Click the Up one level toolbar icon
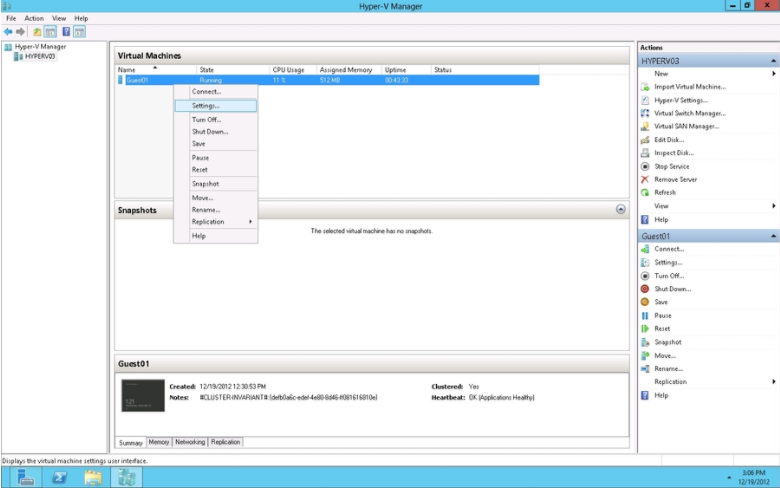Viewport: 780px width, 488px height. (x=37, y=32)
